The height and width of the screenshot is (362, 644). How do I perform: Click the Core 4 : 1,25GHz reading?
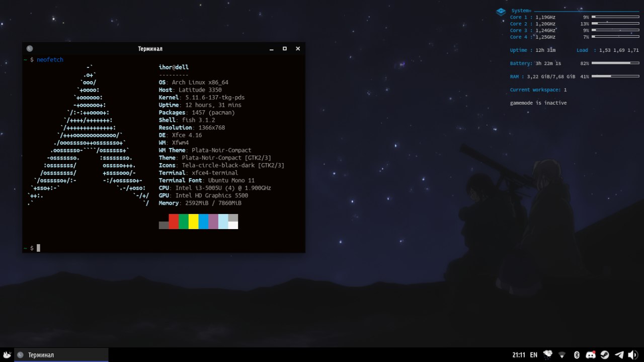tap(533, 37)
